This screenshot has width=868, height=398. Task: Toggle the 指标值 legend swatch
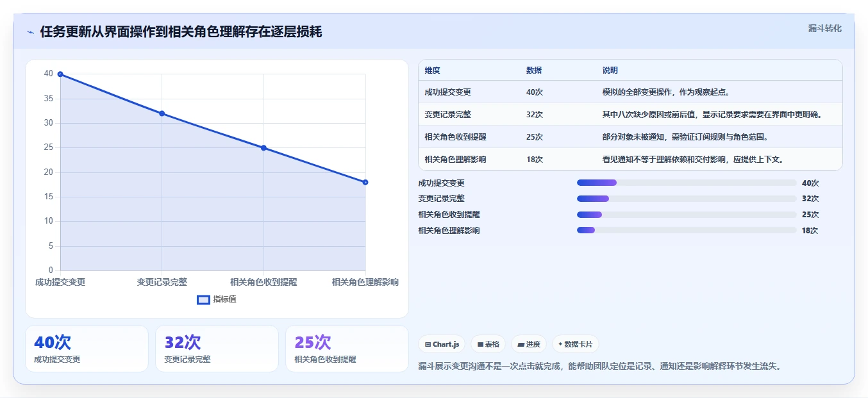click(203, 299)
